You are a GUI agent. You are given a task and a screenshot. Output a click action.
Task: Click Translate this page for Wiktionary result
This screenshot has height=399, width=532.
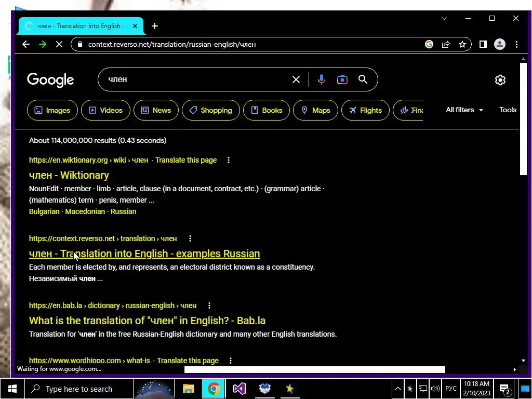click(x=186, y=160)
